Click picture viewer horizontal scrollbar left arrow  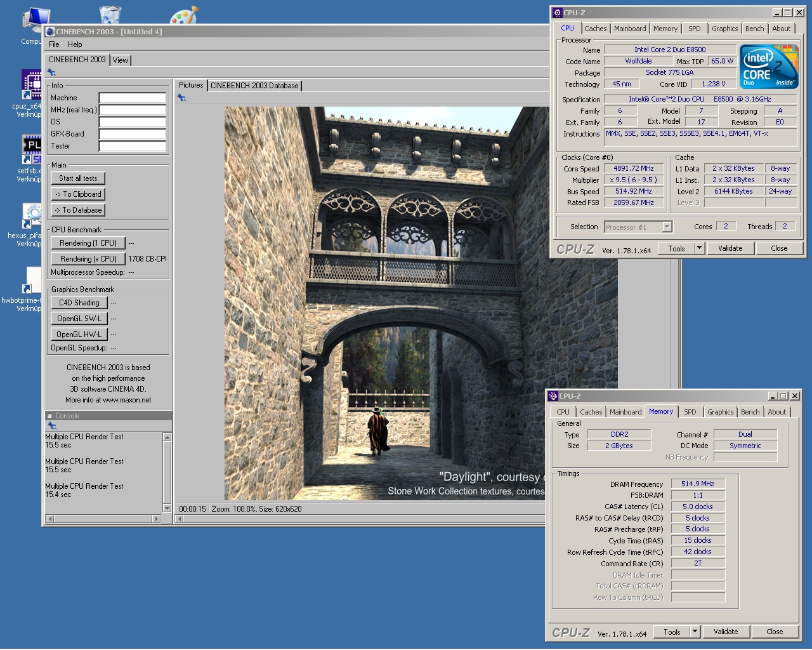point(180,519)
